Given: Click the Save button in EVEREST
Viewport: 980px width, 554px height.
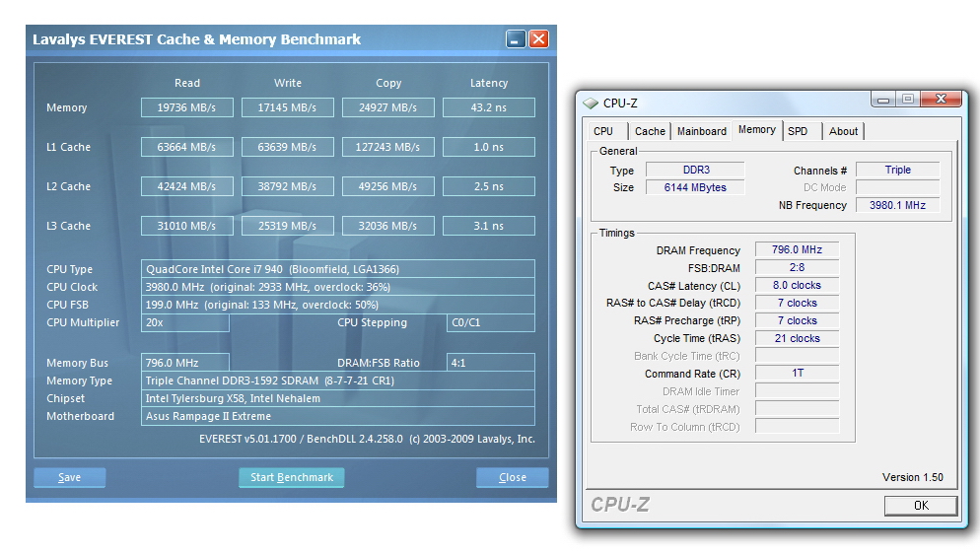Looking at the screenshot, I should pos(69,477).
